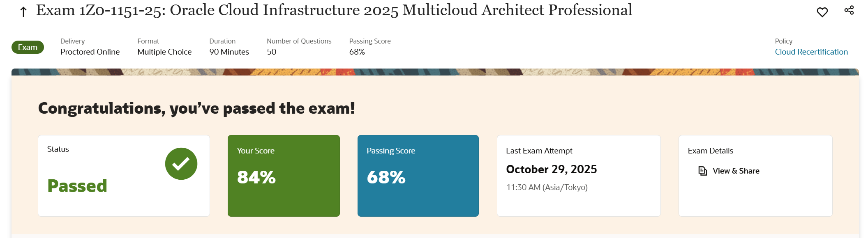
Task: Favorite the exam with the heart icon
Action: (x=822, y=12)
